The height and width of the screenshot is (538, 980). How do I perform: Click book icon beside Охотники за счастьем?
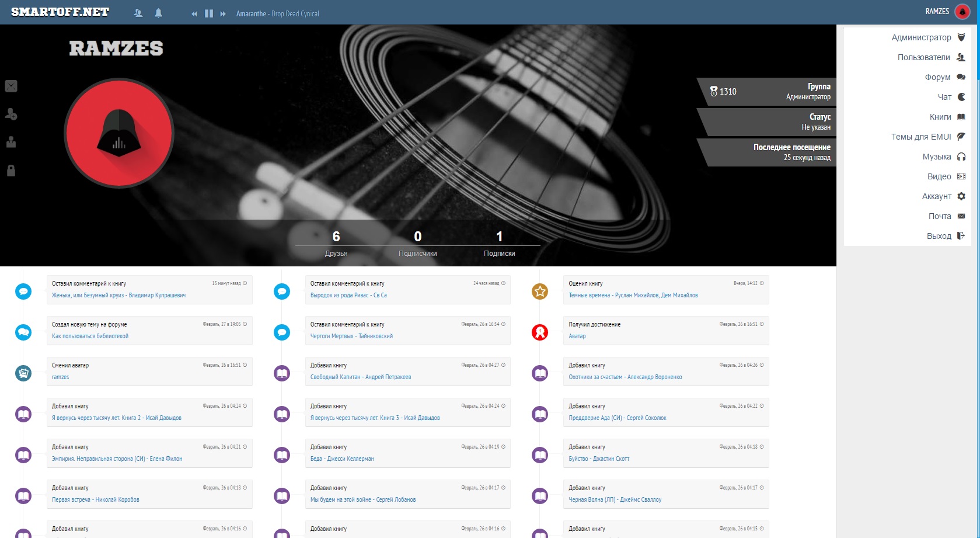point(540,373)
